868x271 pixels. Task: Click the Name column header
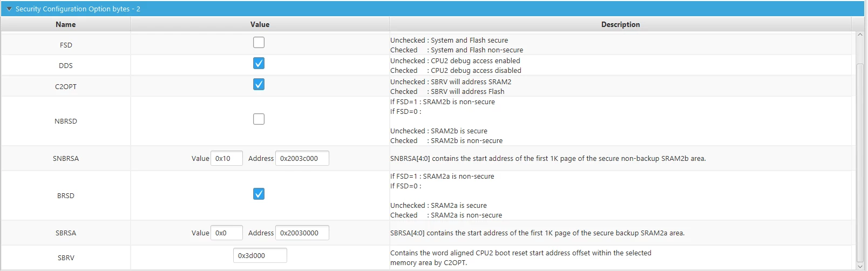coord(66,24)
